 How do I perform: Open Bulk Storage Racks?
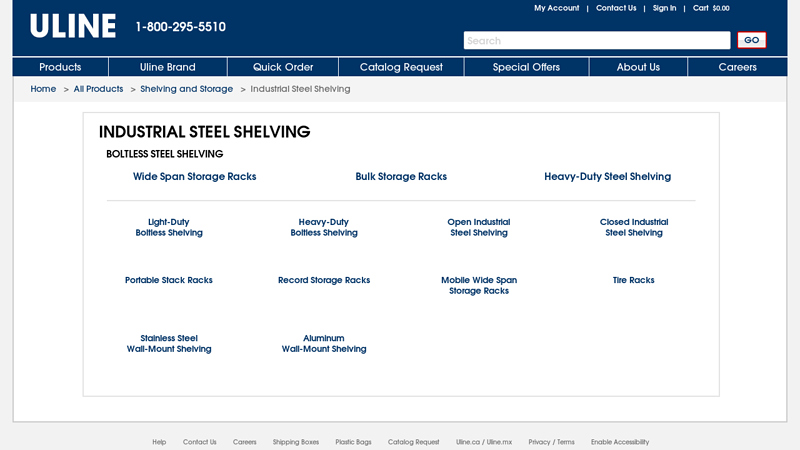tap(401, 177)
